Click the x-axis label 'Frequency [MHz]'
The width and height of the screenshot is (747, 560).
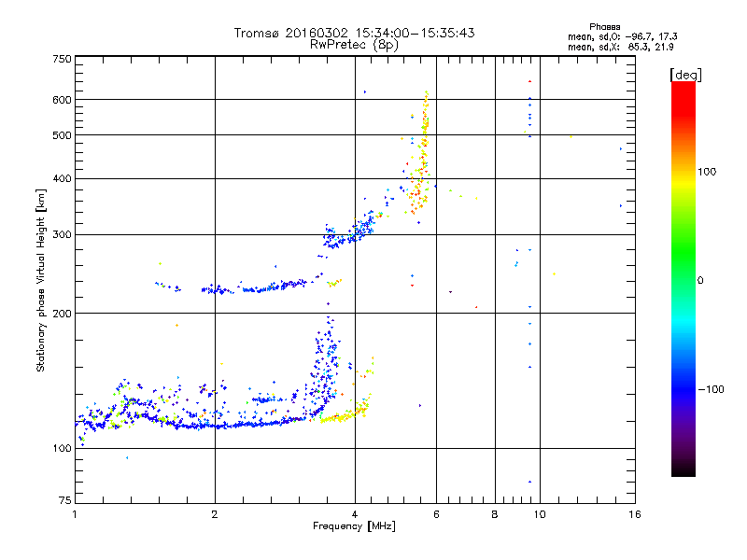coord(354,526)
